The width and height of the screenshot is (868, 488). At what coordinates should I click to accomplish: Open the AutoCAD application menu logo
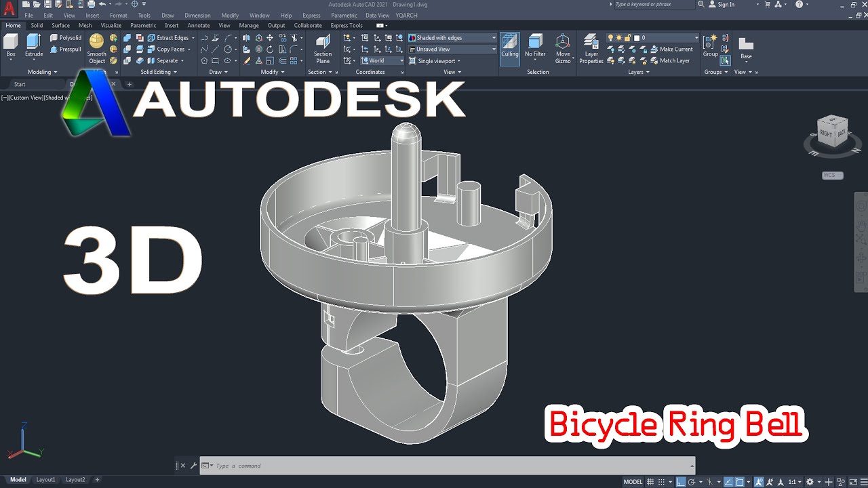point(9,9)
